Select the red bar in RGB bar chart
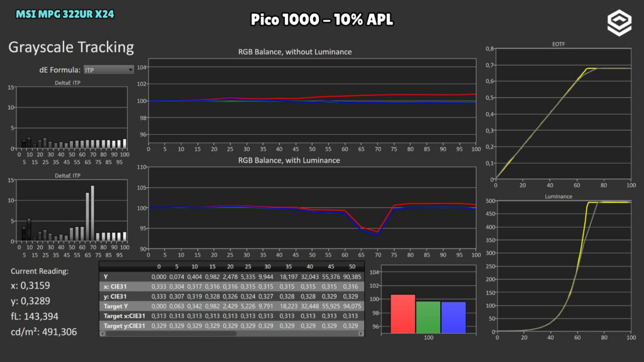 402,314
